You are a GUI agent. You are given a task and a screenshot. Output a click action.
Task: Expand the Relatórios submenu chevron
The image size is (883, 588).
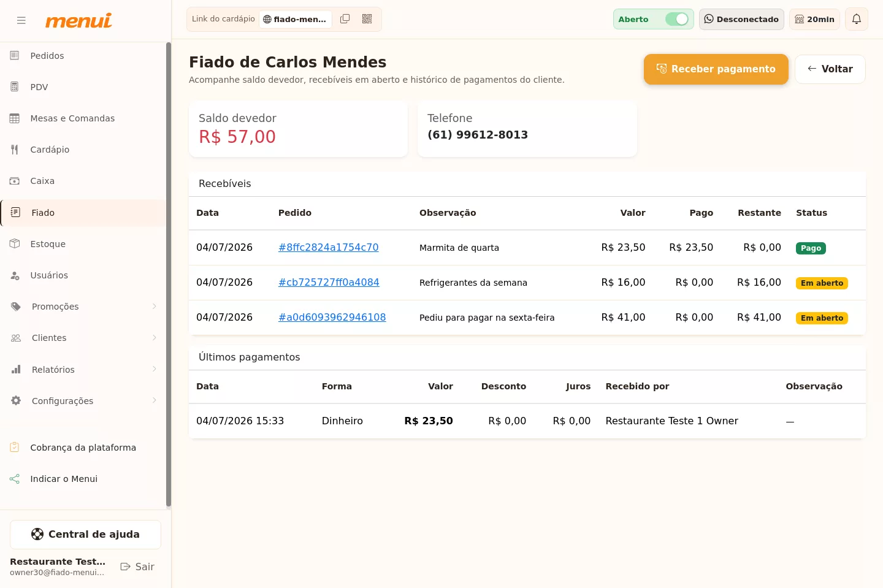[x=155, y=369]
